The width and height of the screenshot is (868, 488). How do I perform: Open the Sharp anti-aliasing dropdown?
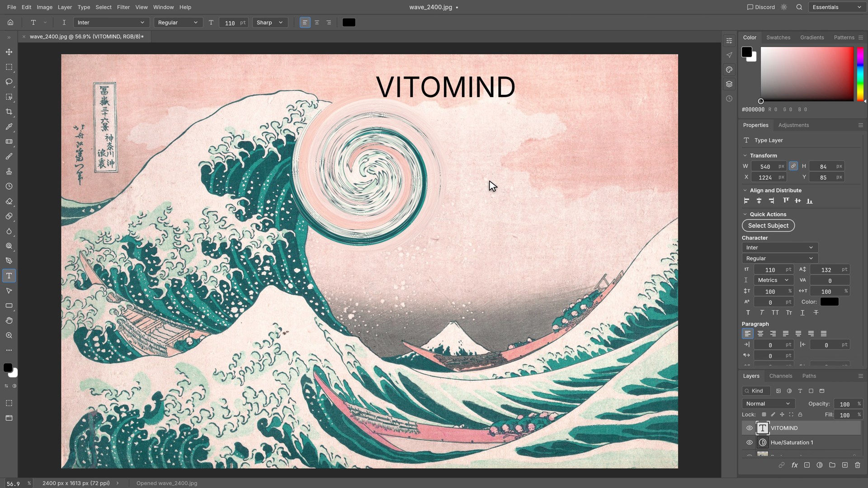tap(270, 22)
